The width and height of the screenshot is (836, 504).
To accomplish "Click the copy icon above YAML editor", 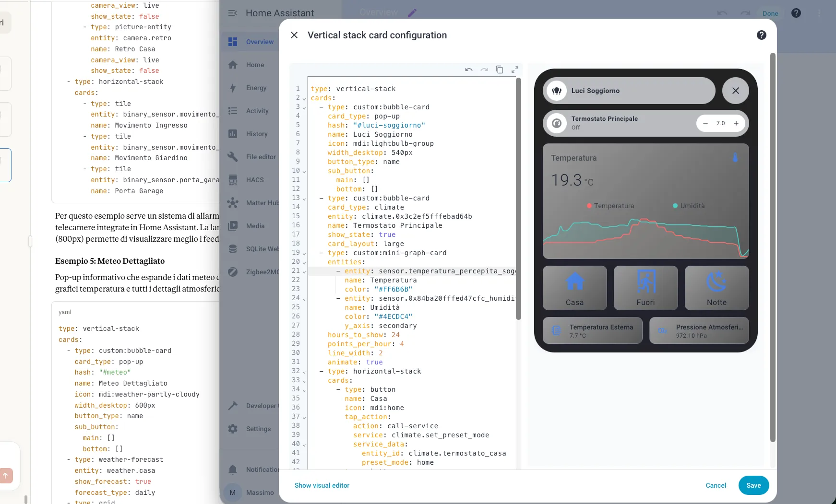I will [499, 70].
